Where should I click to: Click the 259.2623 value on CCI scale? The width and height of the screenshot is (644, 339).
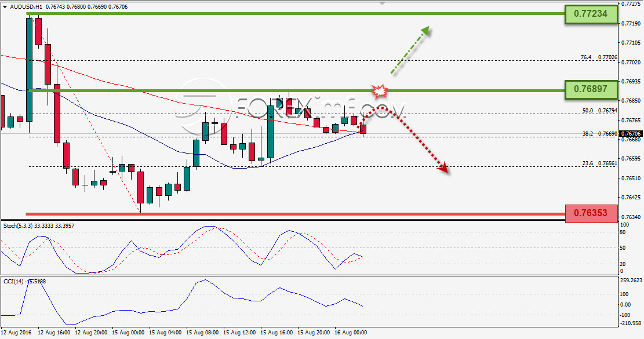[631, 280]
